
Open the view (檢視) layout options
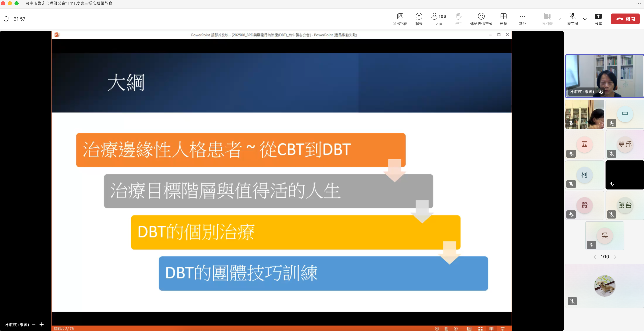tap(503, 19)
